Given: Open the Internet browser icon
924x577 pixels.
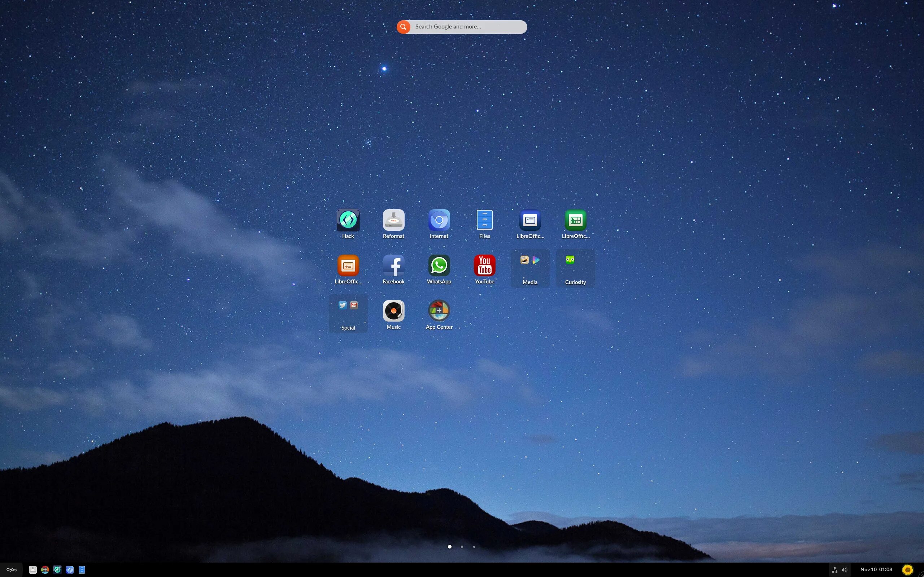Looking at the screenshot, I should coord(439,220).
